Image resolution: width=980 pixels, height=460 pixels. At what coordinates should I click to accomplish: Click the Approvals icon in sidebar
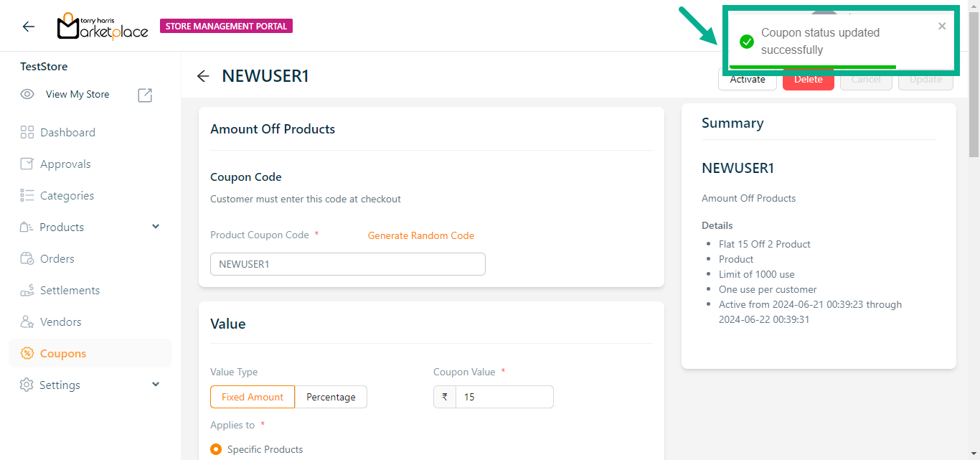coord(27,164)
